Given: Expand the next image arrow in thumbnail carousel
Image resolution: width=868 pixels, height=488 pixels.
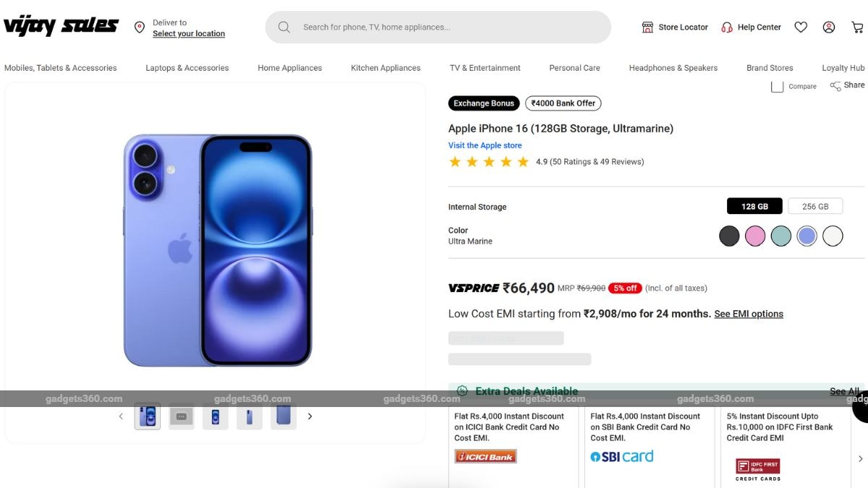Looking at the screenshot, I should pos(310,416).
